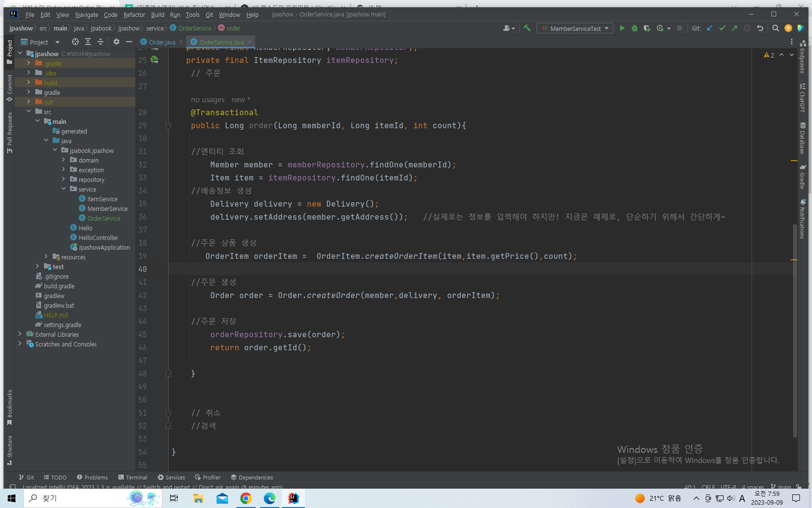Open Git tool window at bottom

click(27, 478)
